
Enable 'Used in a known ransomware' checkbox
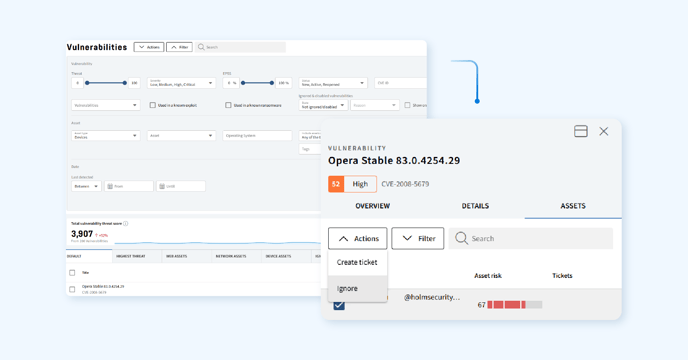228,105
